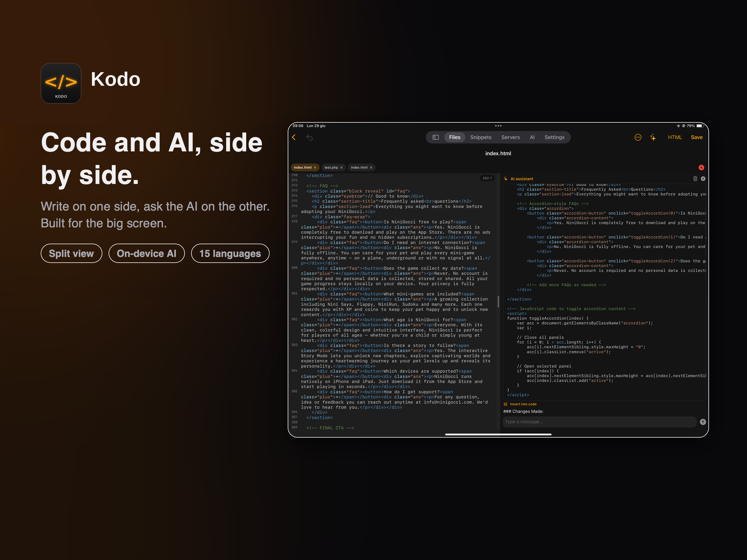Click the '### Changes Made:' text
This screenshot has height=560, width=747.
point(523,412)
